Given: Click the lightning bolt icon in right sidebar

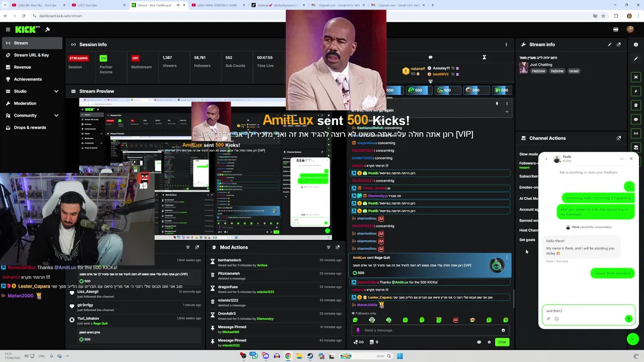Looking at the screenshot, I should 636,91.
